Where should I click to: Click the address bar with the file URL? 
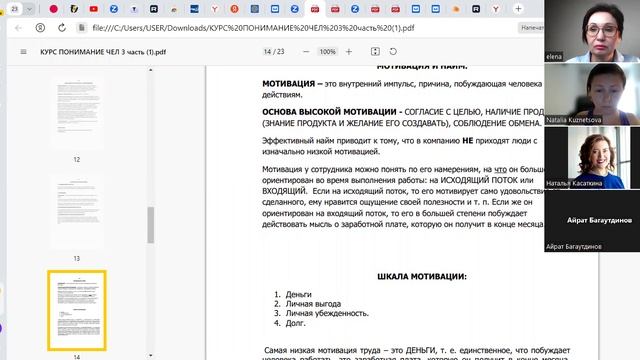253,28
